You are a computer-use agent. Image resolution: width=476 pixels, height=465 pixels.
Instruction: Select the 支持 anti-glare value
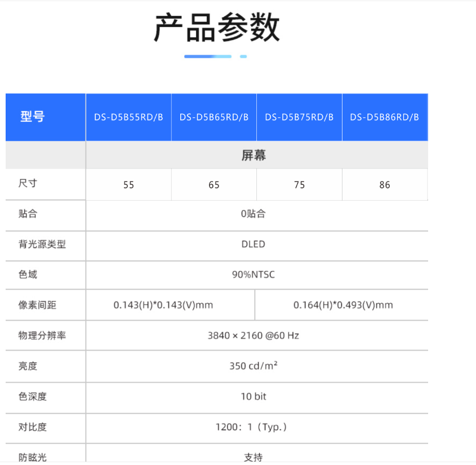[253, 457]
